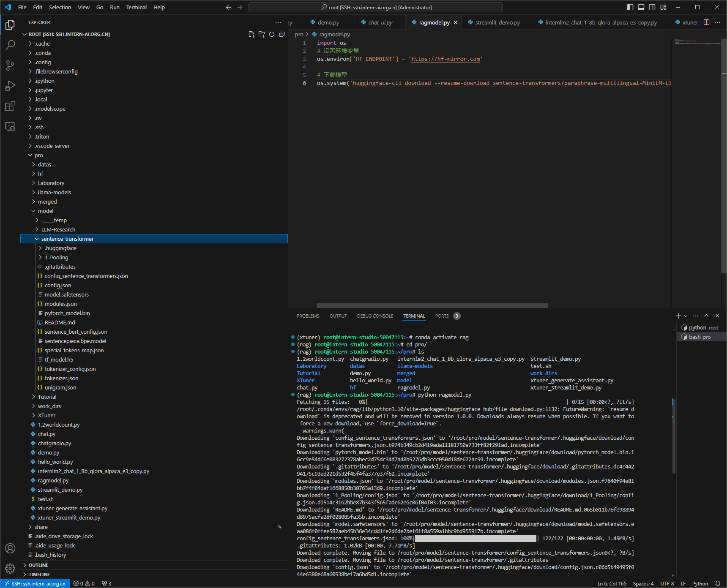Create a new terminal with plus icon
The height and width of the screenshot is (588, 727).
click(678, 316)
